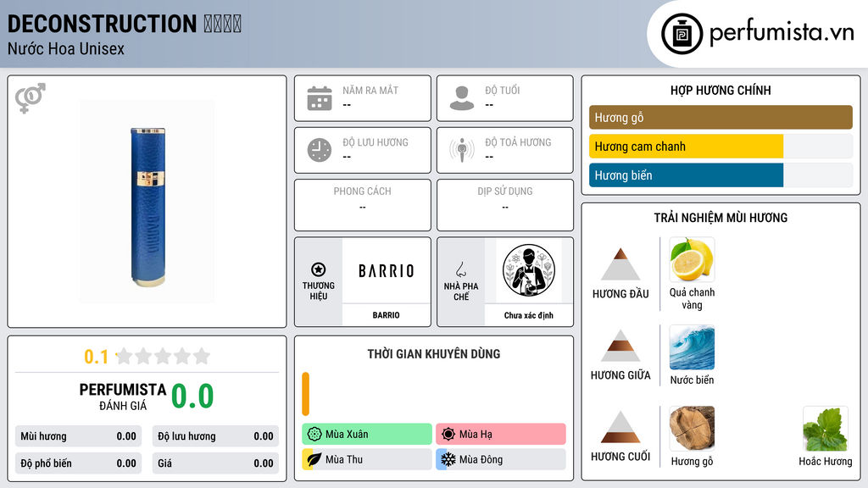The width and height of the screenshot is (868, 488).
Task: Click the Nước Hoa Unisex subtitle
Action: [x=66, y=48]
